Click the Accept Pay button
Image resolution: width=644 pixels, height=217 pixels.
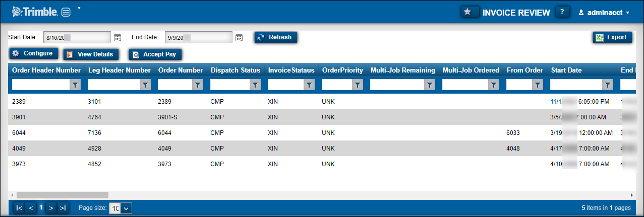coord(155,54)
